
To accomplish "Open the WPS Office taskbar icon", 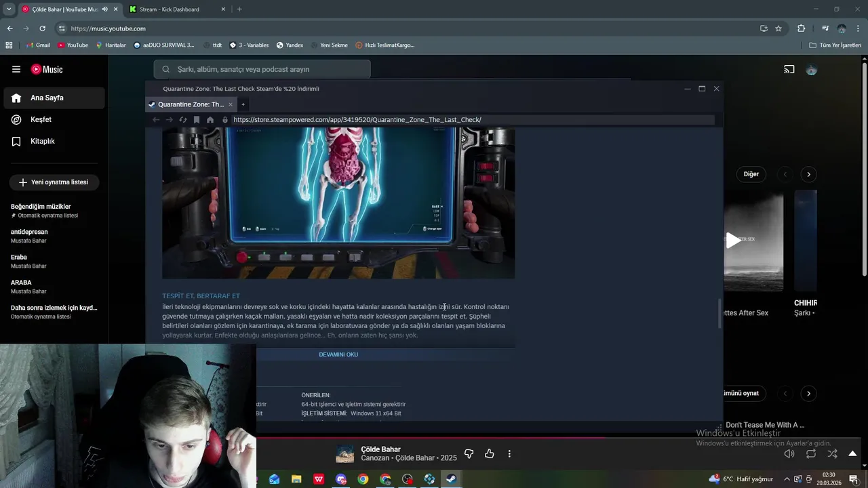I will coord(319,479).
